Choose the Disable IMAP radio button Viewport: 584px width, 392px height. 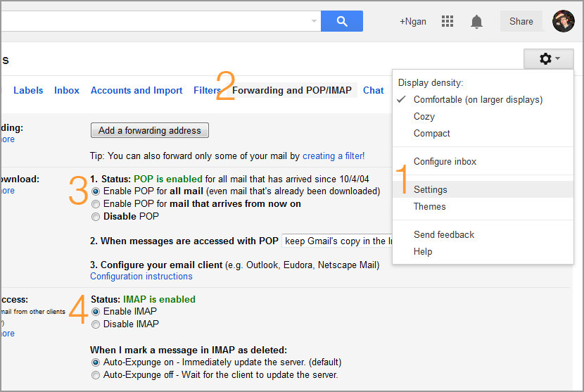(x=96, y=324)
